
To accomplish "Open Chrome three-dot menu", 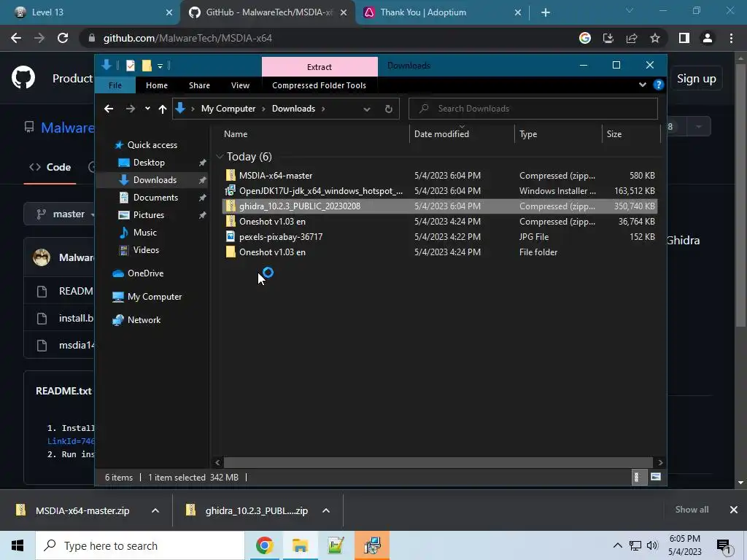I will coord(731,38).
